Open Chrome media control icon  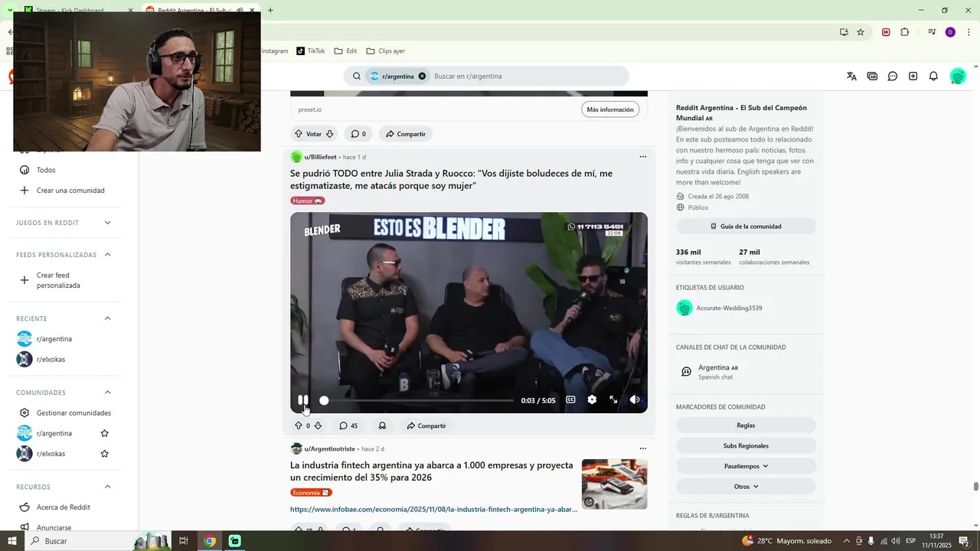[932, 32]
